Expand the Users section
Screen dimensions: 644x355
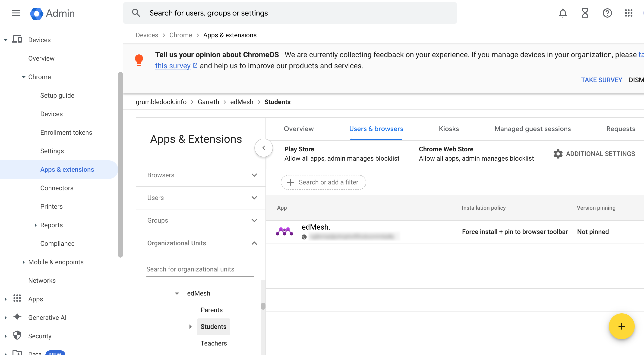pos(201,198)
